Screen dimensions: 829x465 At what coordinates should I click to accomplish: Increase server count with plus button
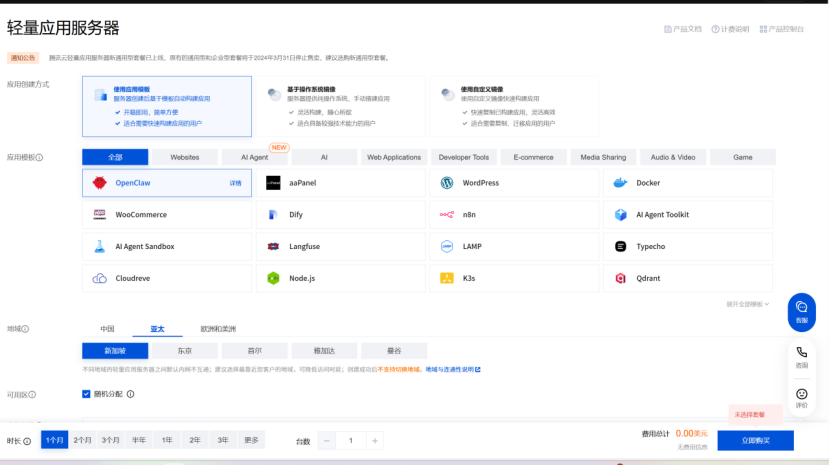375,441
